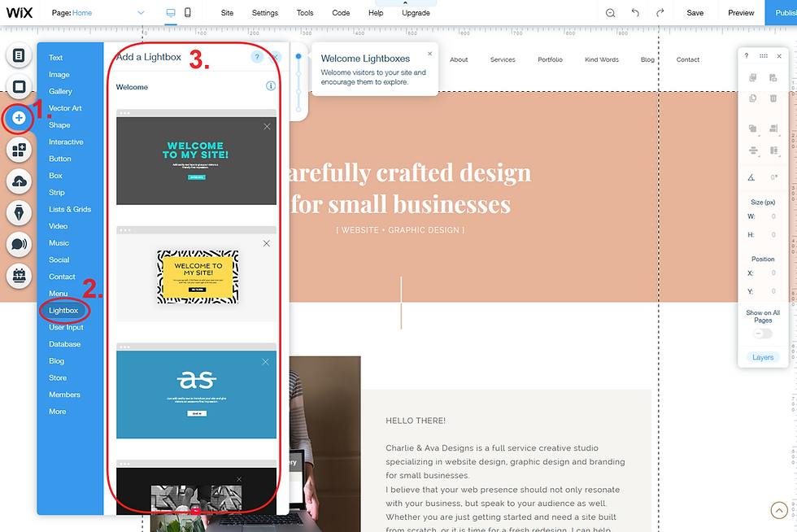The height and width of the screenshot is (532, 797).
Task: Switch to desktop editor view
Action: point(171,13)
